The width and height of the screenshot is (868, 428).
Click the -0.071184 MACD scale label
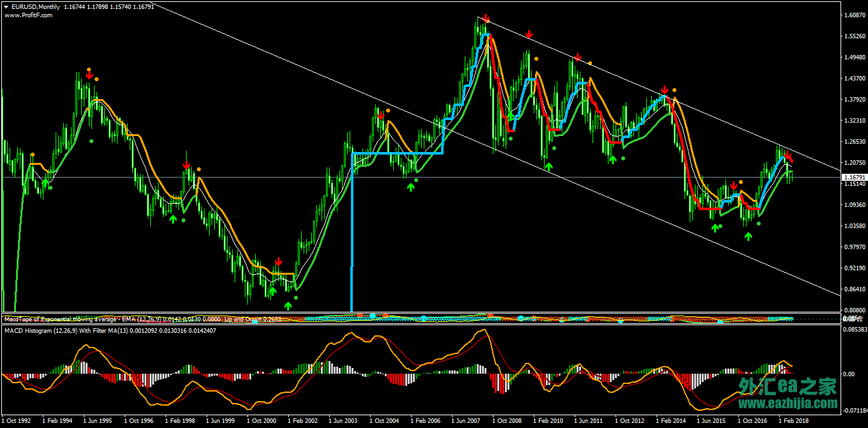pyautogui.click(x=855, y=411)
